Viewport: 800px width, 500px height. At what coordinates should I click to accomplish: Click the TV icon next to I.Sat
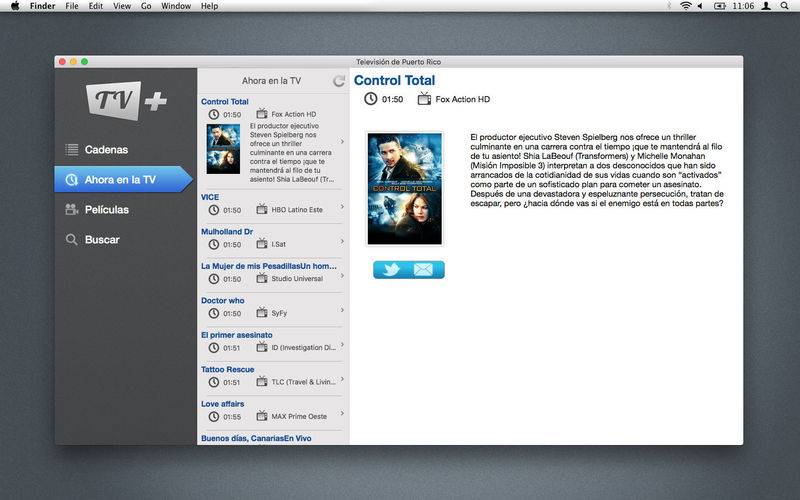click(262, 243)
